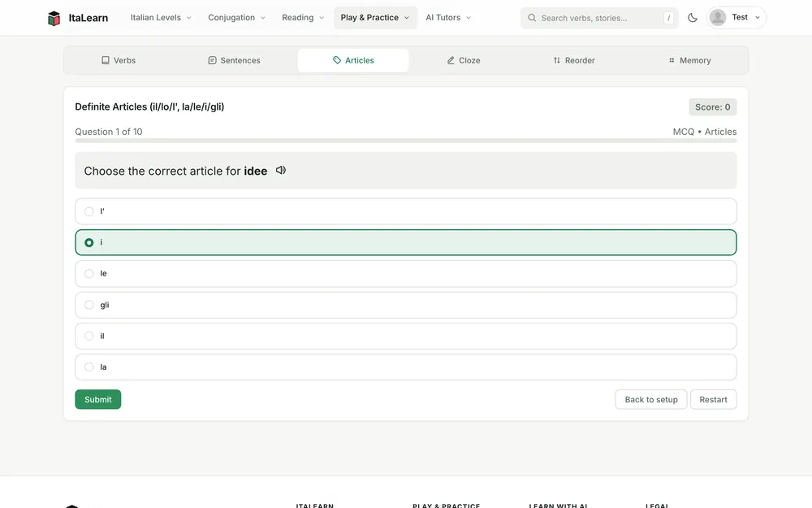Click the Reorder arrows icon
The width and height of the screenshot is (812, 508).
pyautogui.click(x=557, y=60)
